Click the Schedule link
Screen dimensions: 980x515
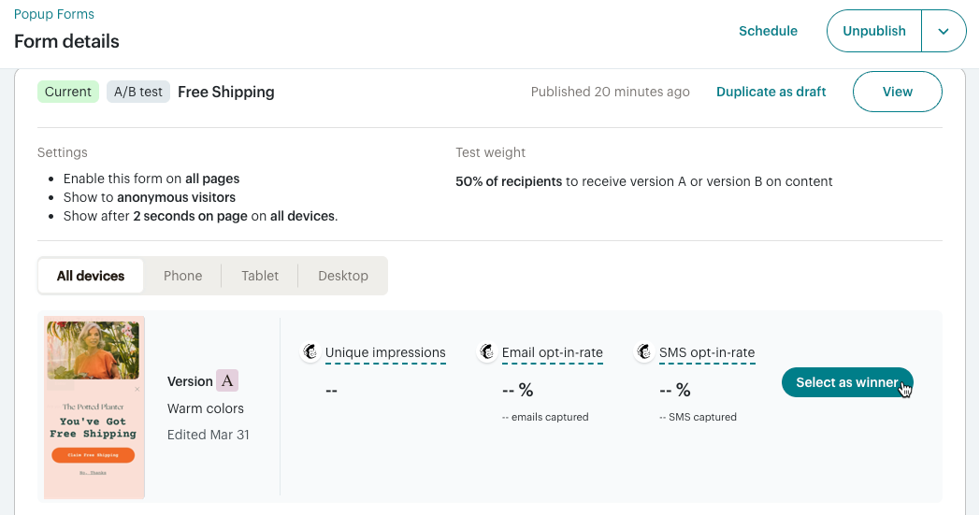[768, 31]
